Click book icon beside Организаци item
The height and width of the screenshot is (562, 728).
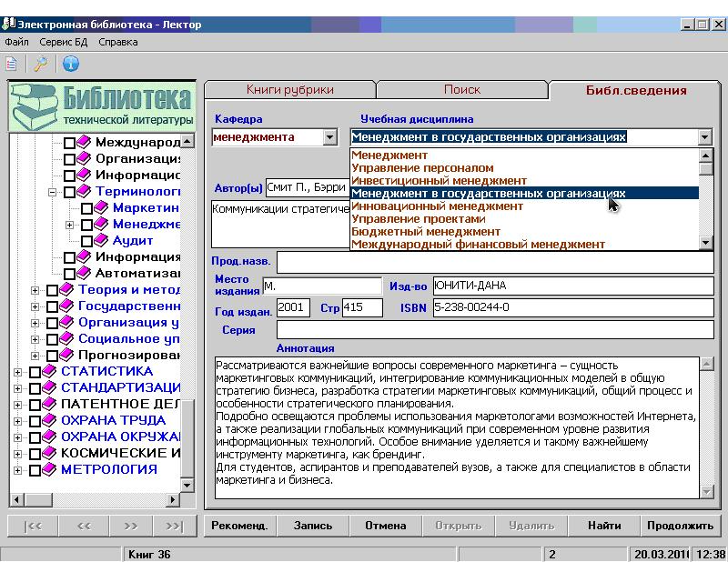[84, 159]
